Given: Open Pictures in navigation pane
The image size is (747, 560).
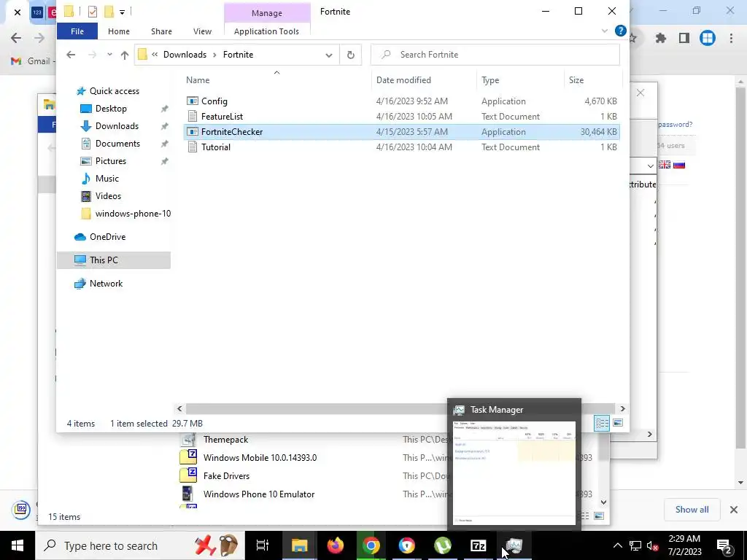Looking at the screenshot, I should pos(111,161).
